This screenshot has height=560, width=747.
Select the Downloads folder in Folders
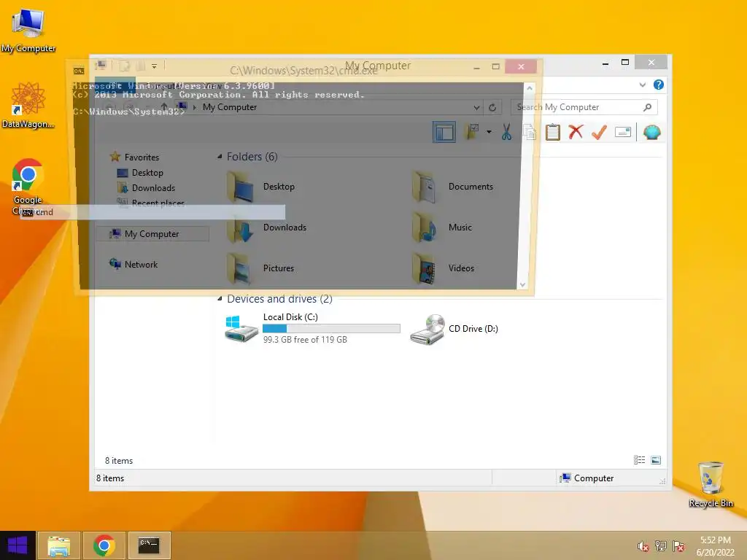[x=267, y=227]
